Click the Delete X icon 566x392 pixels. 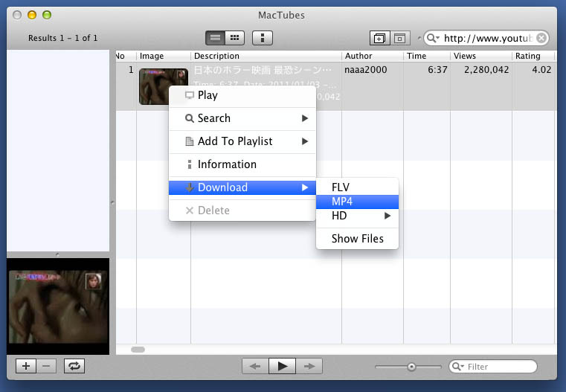[x=190, y=211]
